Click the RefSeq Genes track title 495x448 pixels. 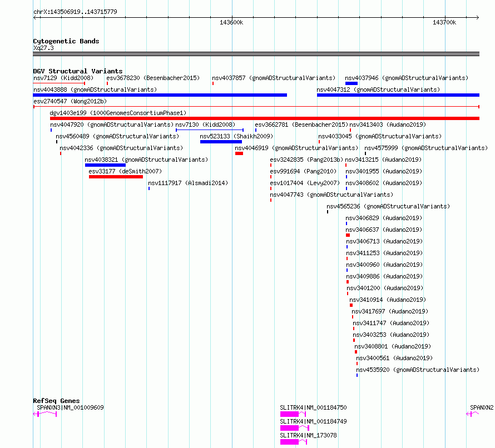pos(56,401)
